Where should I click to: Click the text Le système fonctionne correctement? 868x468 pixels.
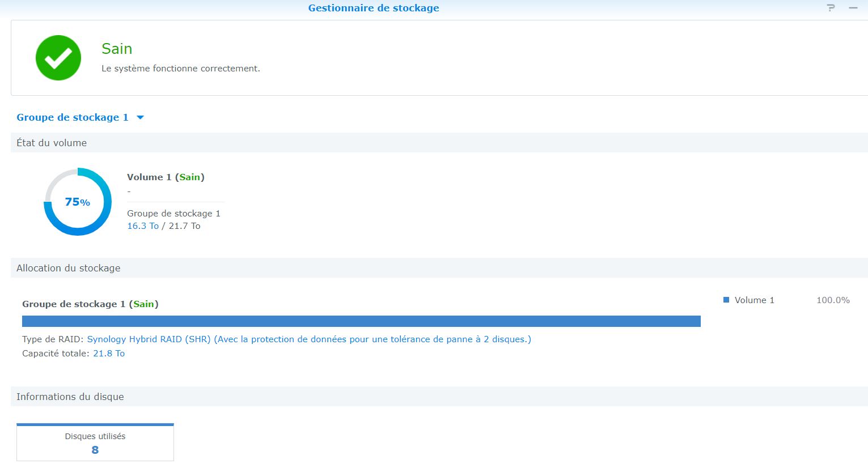[x=181, y=69]
